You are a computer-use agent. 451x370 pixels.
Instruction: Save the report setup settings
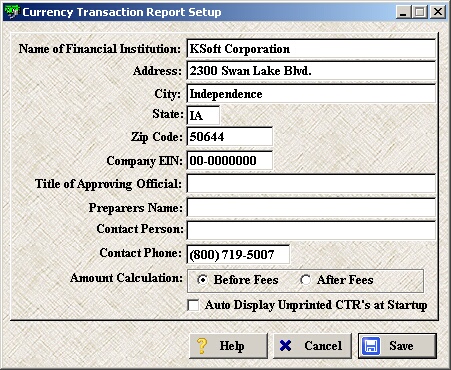click(397, 346)
